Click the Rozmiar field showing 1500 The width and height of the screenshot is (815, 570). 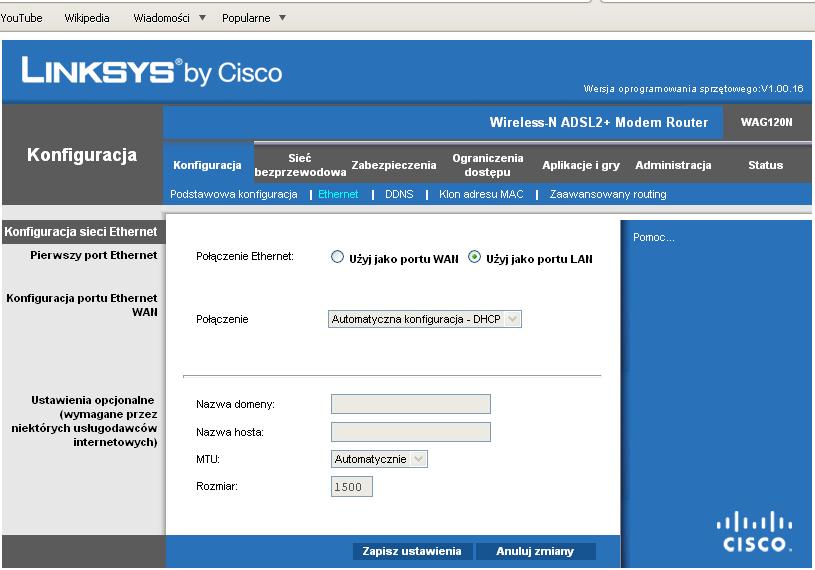point(351,487)
